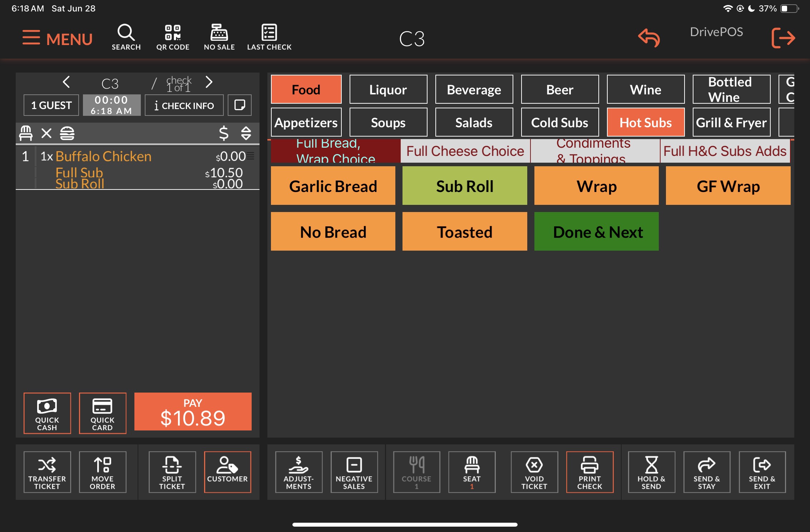Open the Full Cheese Choice modifier tab
Viewport: 810px width, 532px height.
(465, 151)
